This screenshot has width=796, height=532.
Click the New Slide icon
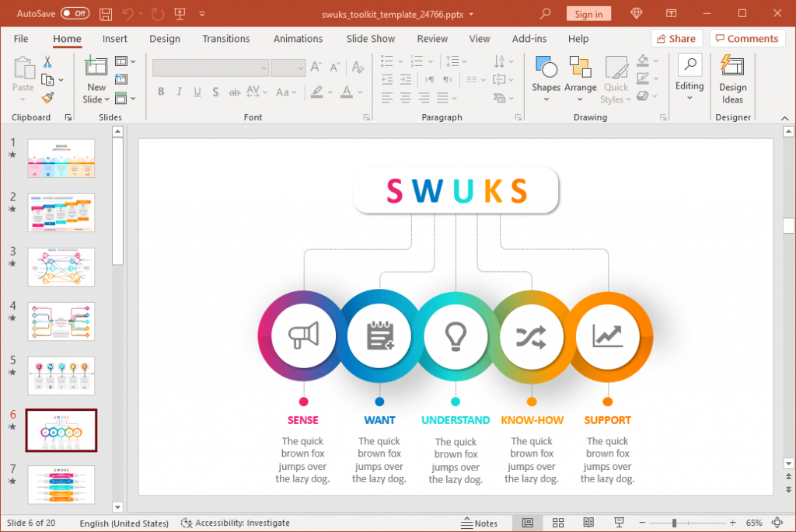click(96, 67)
